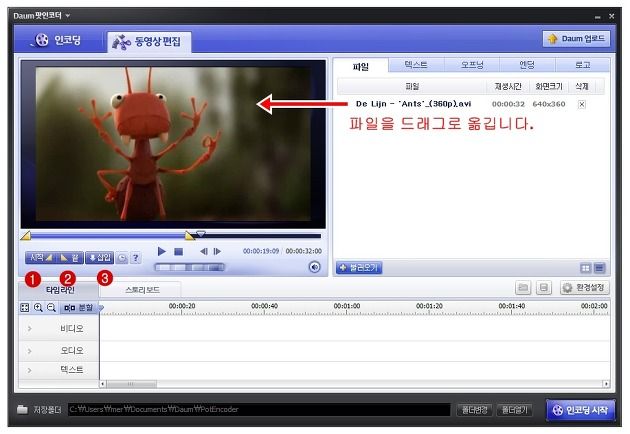This screenshot has height=434, width=630.
Task: Zoom in the timeline
Action: coord(38,308)
